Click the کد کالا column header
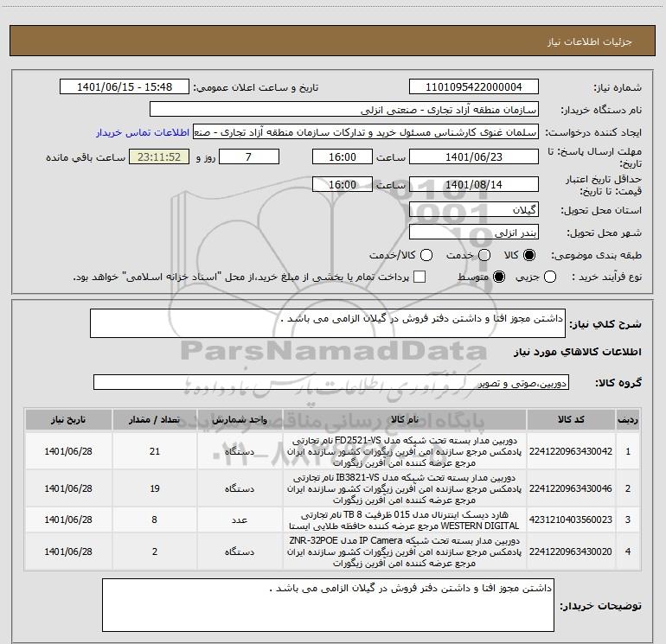 571,420
